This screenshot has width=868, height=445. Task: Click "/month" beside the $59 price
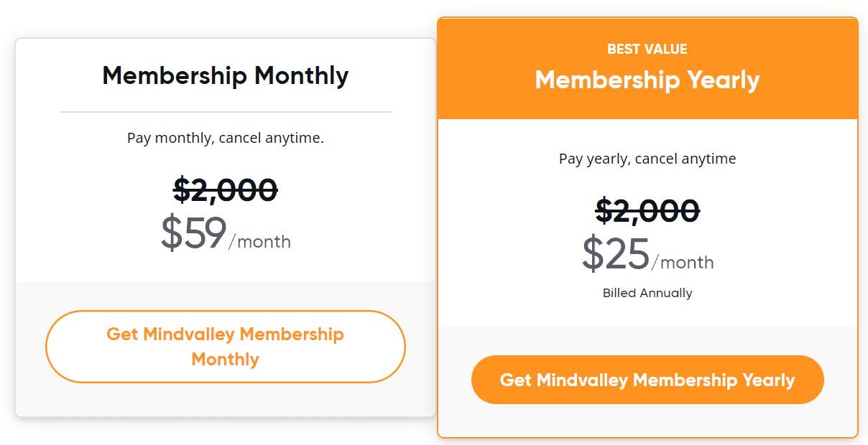[x=260, y=242]
